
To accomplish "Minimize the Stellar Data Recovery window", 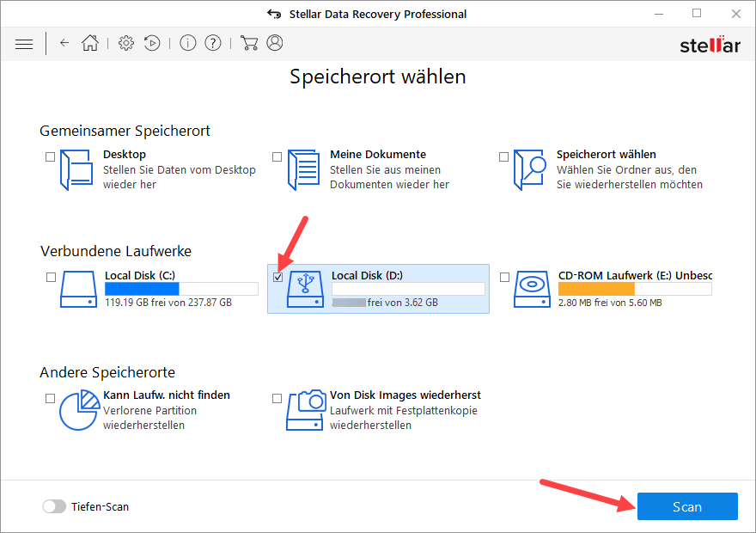I will coord(659,14).
